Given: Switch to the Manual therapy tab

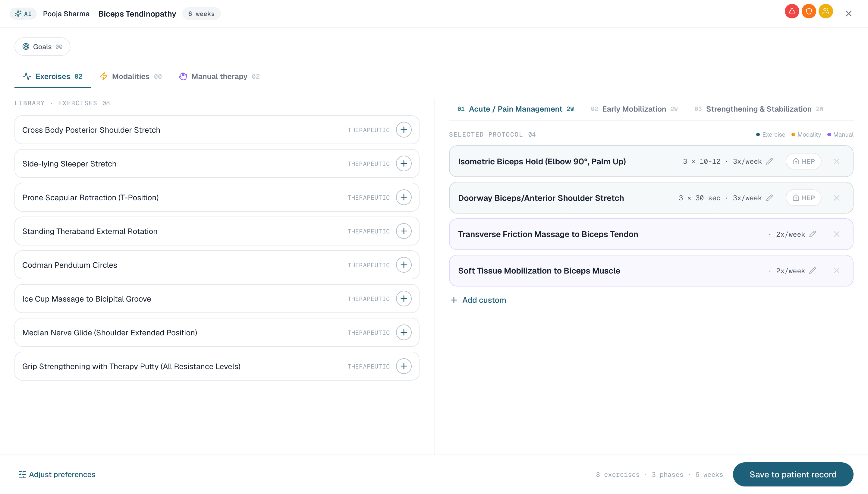Looking at the screenshot, I should point(219,76).
